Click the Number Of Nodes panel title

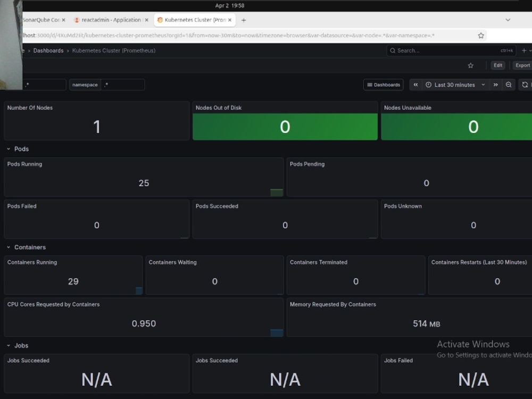30,108
